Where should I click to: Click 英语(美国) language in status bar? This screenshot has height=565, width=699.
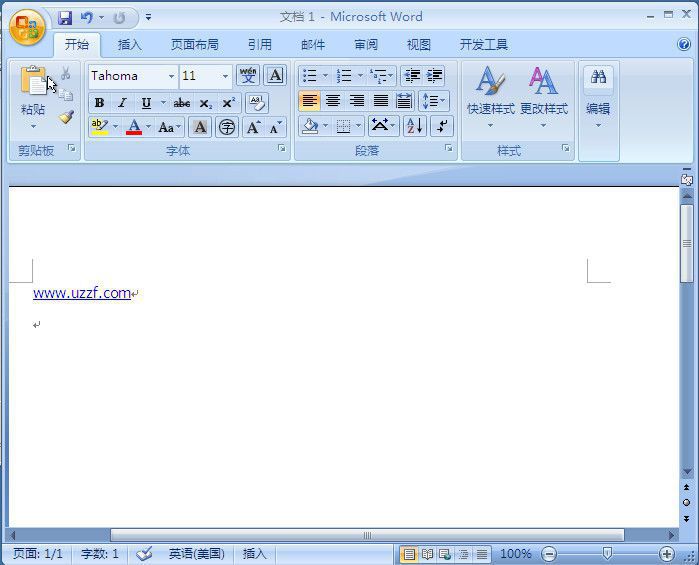(x=196, y=554)
